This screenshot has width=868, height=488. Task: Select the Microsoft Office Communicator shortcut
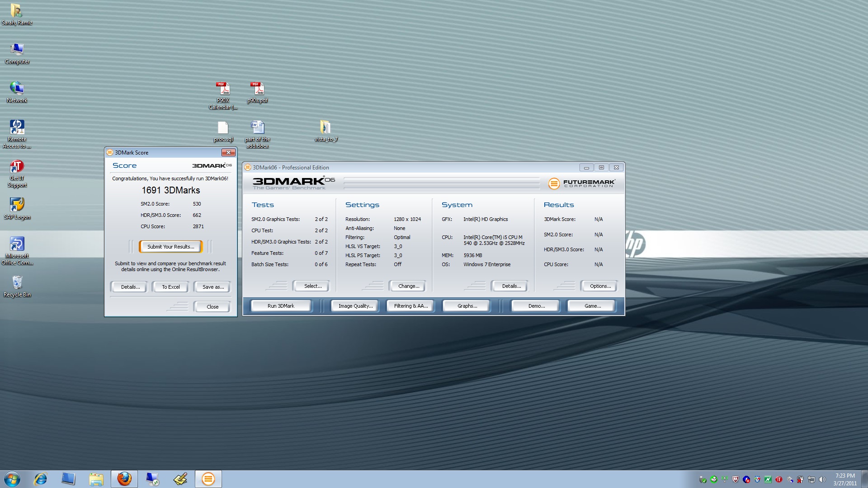click(x=17, y=250)
